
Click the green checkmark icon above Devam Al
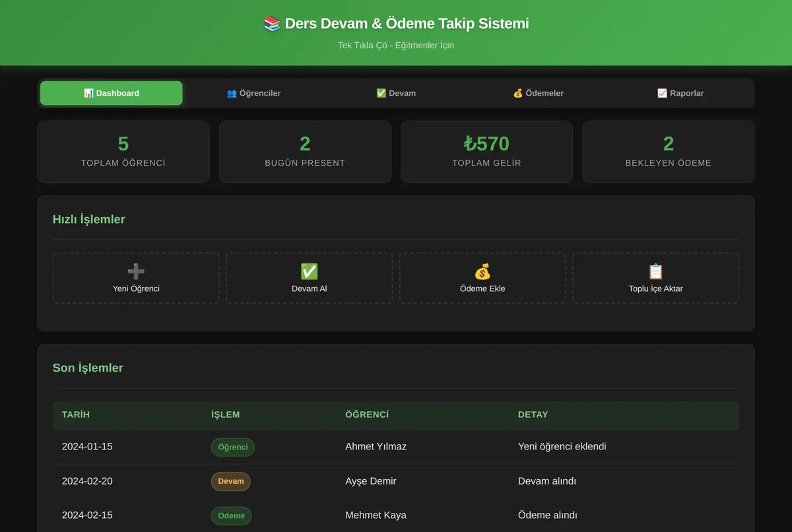[309, 271]
